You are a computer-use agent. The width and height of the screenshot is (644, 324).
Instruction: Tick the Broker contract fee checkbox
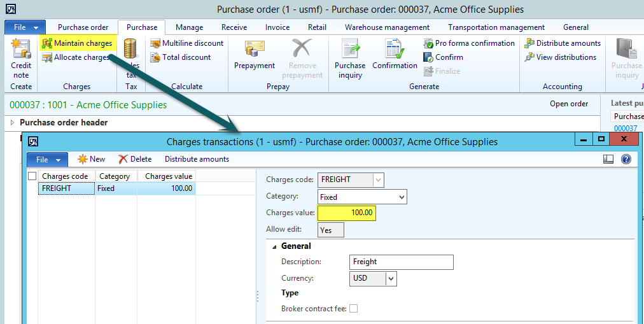click(353, 309)
